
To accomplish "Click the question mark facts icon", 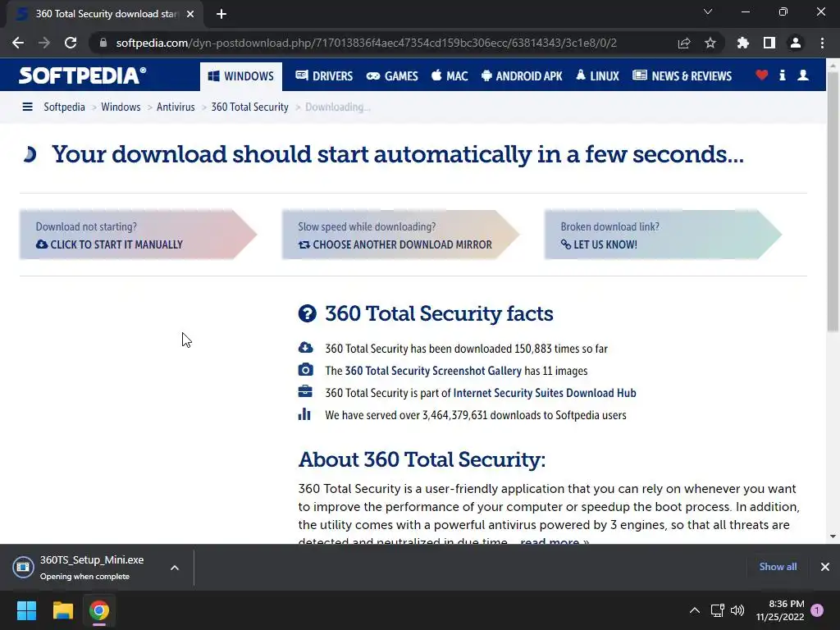I will [308, 313].
